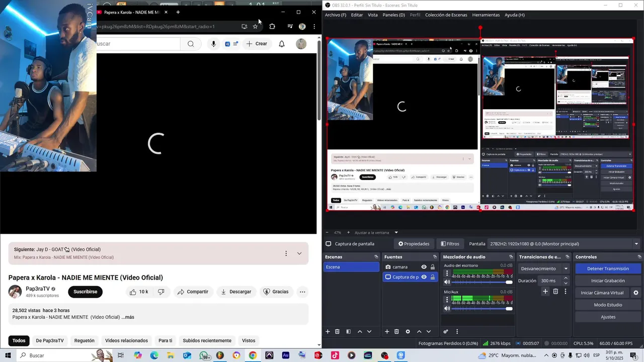Open source Propiedades button
Image resolution: width=644 pixels, height=362 pixels.
coord(414,244)
